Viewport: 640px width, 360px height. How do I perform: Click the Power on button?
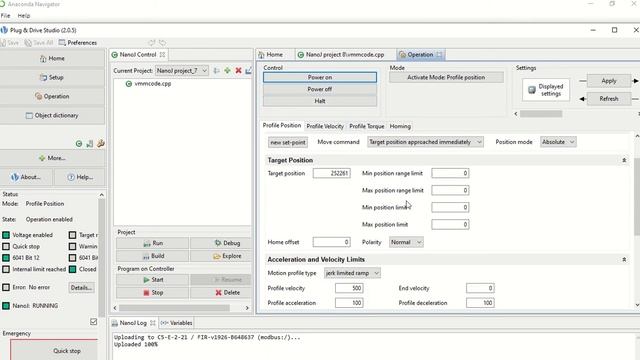tap(320, 77)
